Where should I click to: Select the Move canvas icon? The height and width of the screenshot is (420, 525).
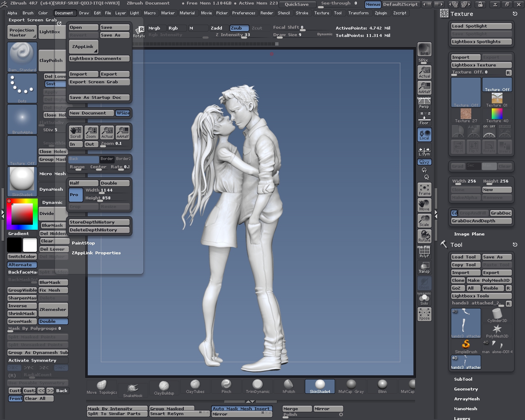click(424, 205)
